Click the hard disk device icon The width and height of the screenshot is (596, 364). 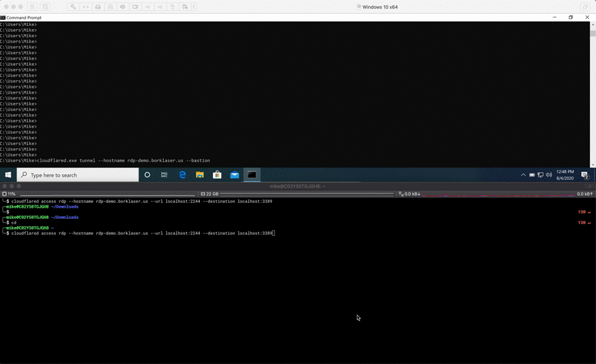coord(97,7)
